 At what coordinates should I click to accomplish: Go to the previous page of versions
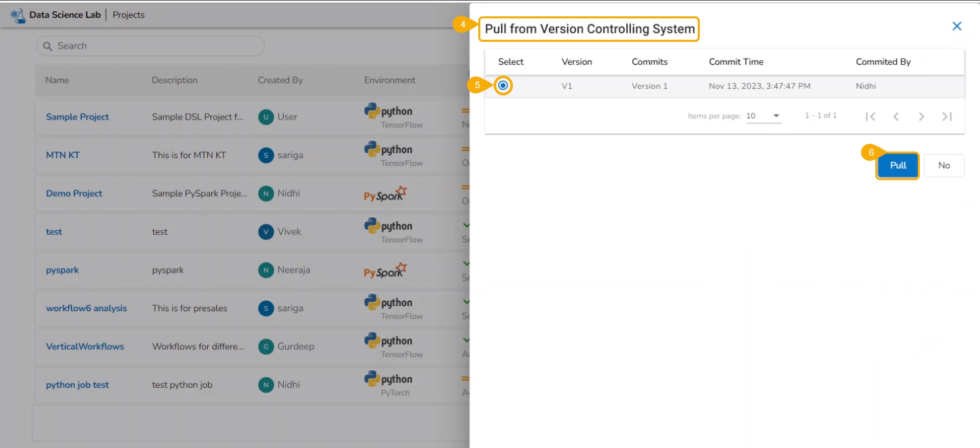pos(896,116)
